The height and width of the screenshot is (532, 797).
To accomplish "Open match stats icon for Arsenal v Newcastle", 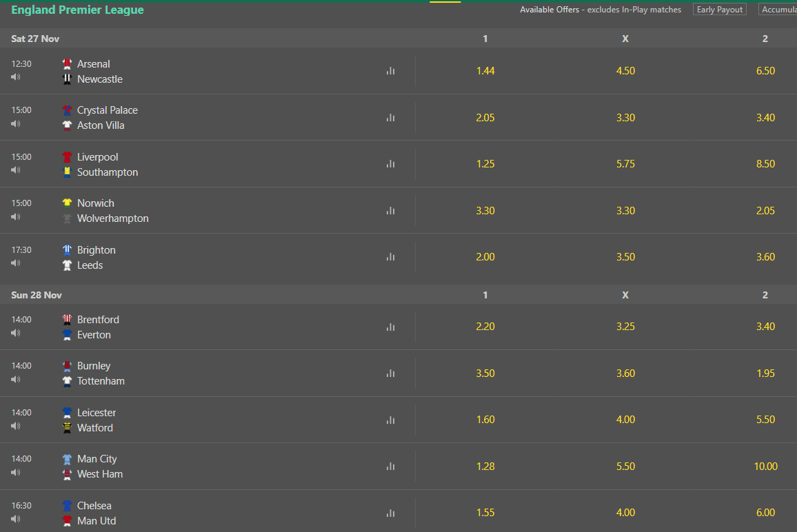I will pos(390,70).
